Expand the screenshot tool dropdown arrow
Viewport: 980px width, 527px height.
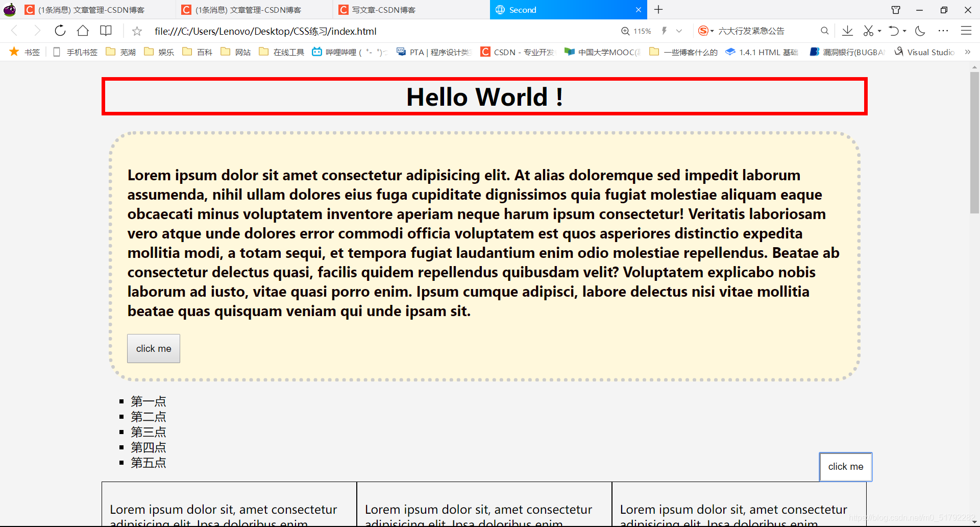(879, 31)
